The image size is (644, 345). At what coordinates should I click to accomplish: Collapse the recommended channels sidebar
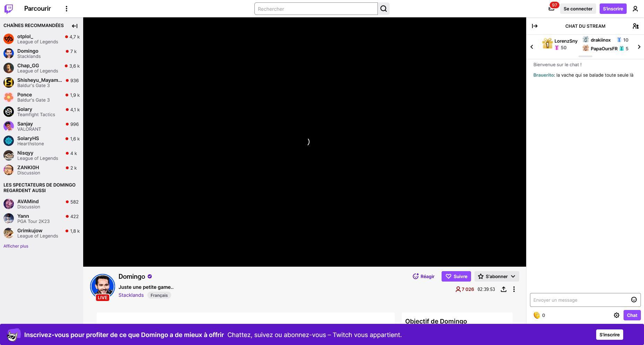(x=75, y=26)
